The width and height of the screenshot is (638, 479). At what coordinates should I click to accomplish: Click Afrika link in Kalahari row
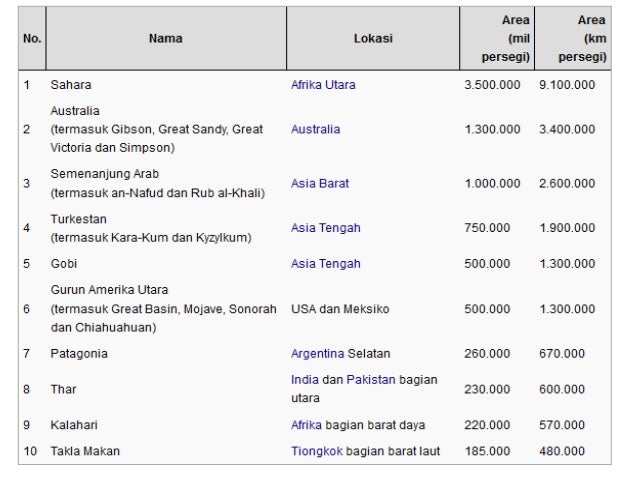coord(306,425)
